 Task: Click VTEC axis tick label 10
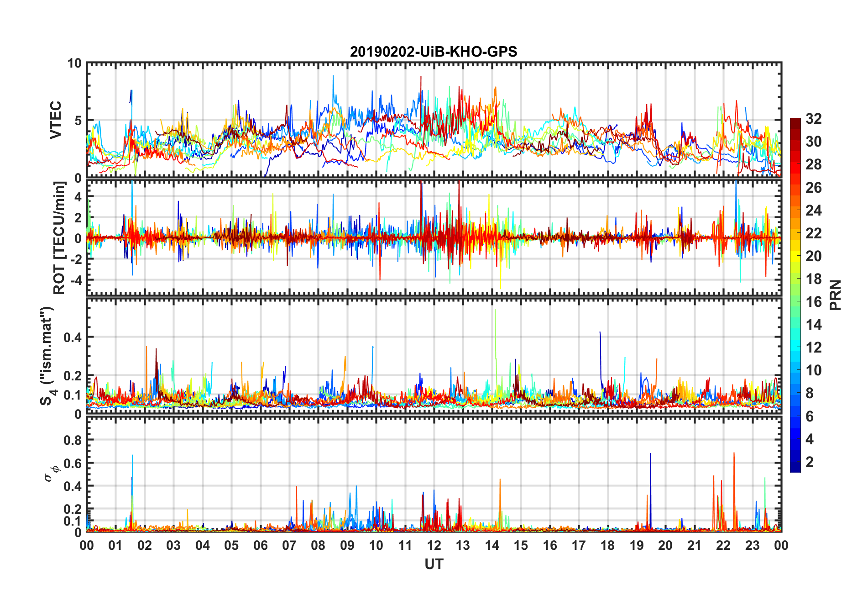(x=74, y=63)
